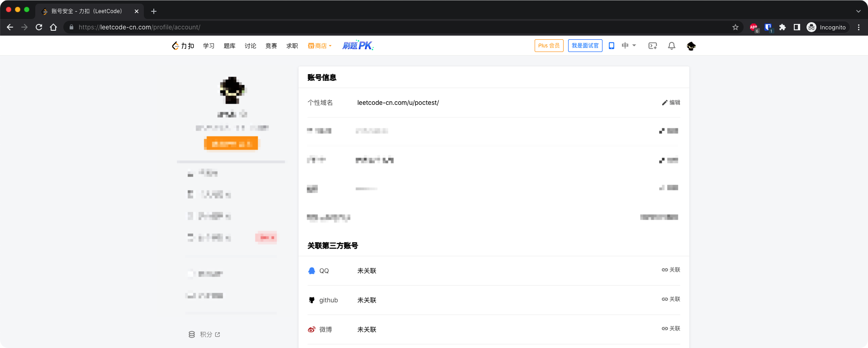Click the profile avatar picture in sidebar

232,90
